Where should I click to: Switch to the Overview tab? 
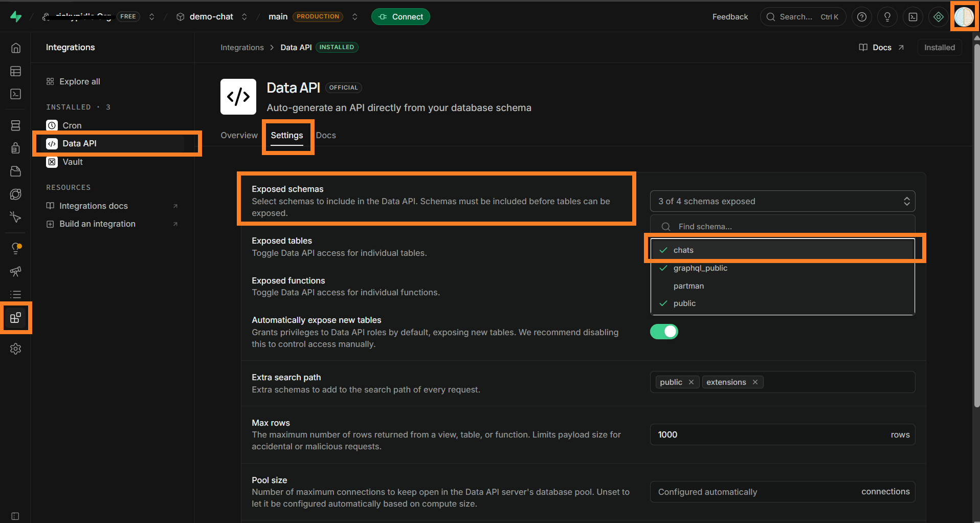239,135
